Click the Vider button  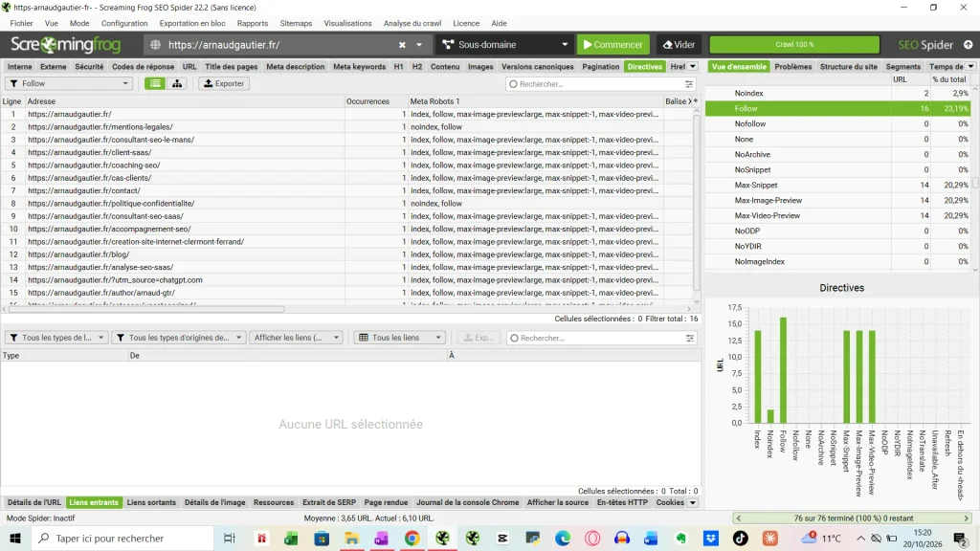[x=679, y=45]
